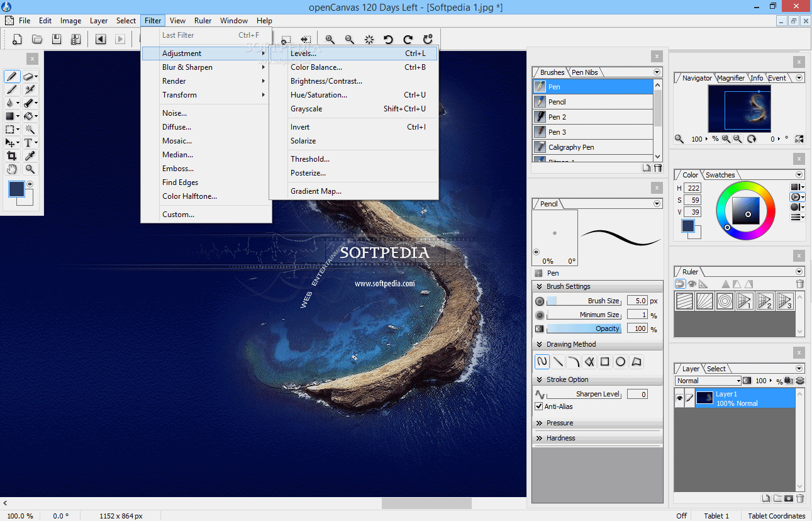
Task: Toggle Layer1 drawing pen indicator
Action: point(689,398)
